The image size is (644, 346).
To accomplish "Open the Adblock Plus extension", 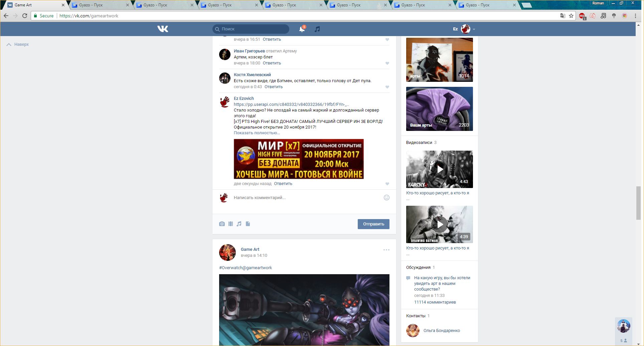I will [582, 16].
